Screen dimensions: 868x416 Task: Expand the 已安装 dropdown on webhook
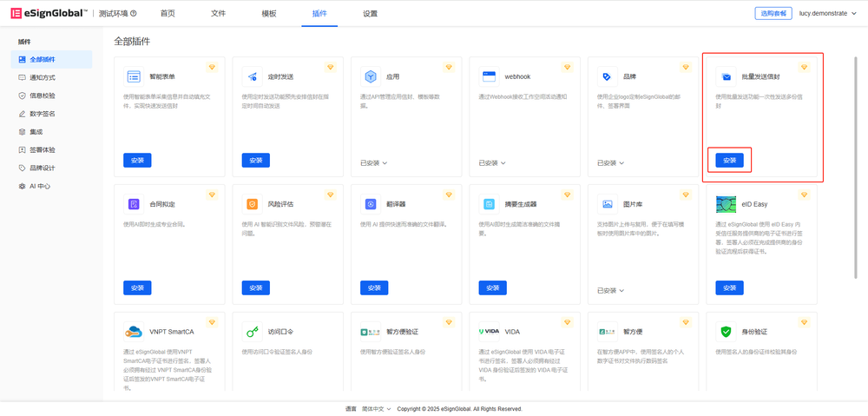(492, 163)
